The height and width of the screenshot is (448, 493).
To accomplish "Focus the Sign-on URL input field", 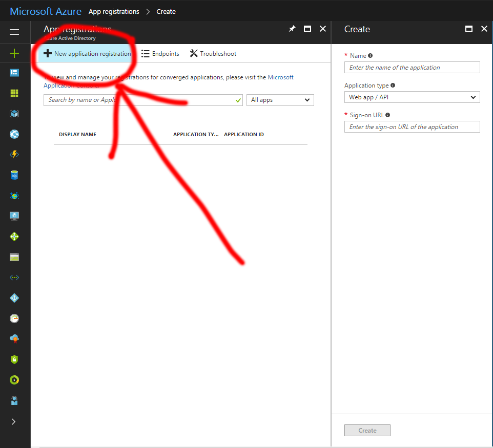I will point(412,127).
